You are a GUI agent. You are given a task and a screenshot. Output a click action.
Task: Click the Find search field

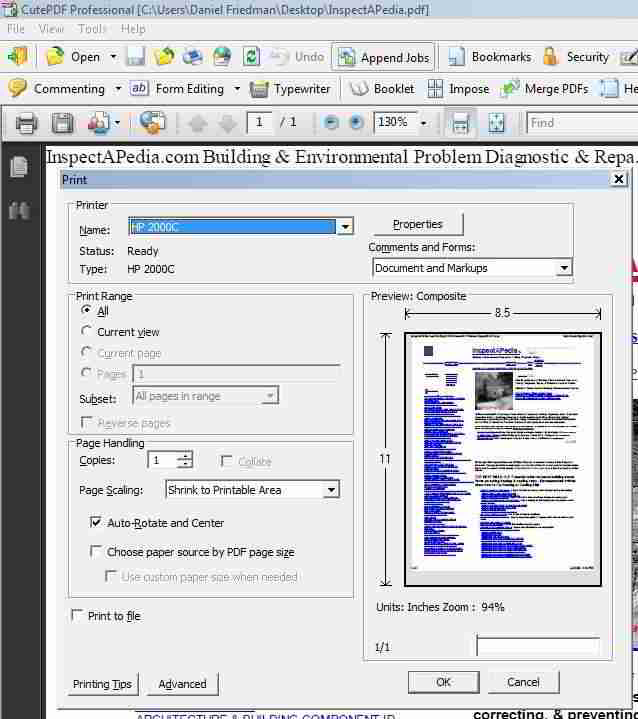[x=582, y=123]
